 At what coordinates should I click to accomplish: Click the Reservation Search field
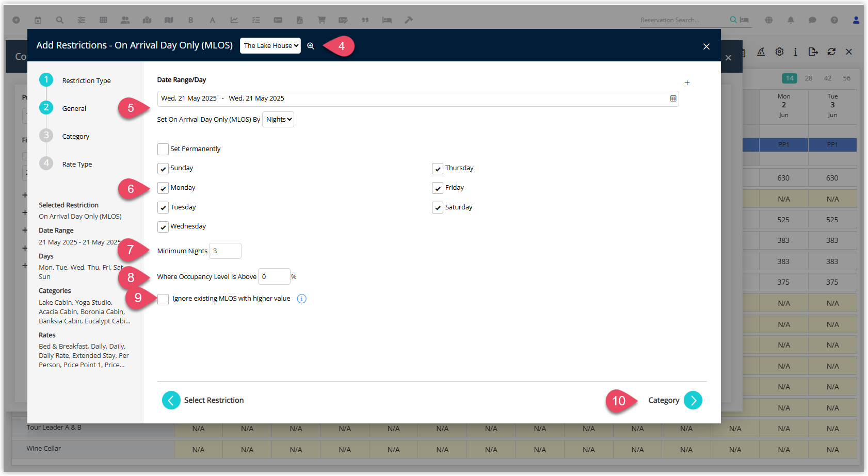pyautogui.click(x=683, y=20)
